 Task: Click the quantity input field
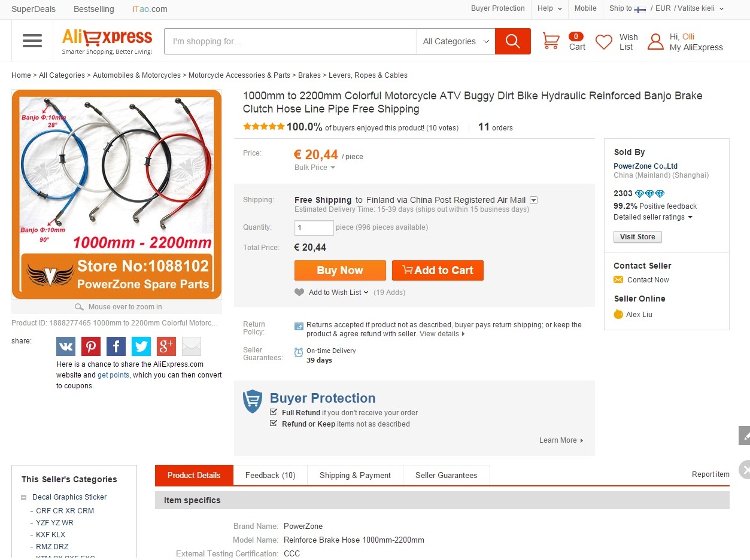click(314, 227)
